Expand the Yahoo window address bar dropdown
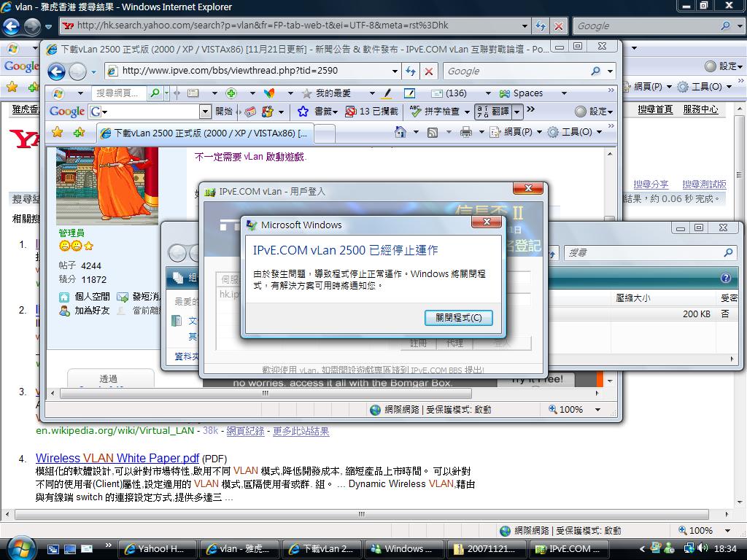Viewport: 747px width, 560px height. (x=525, y=26)
